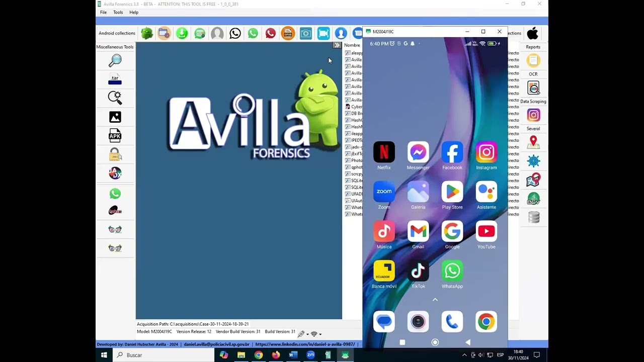Click the gray database cylinder icon
The width and height of the screenshot is (644, 362).
click(x=533, y=217)
